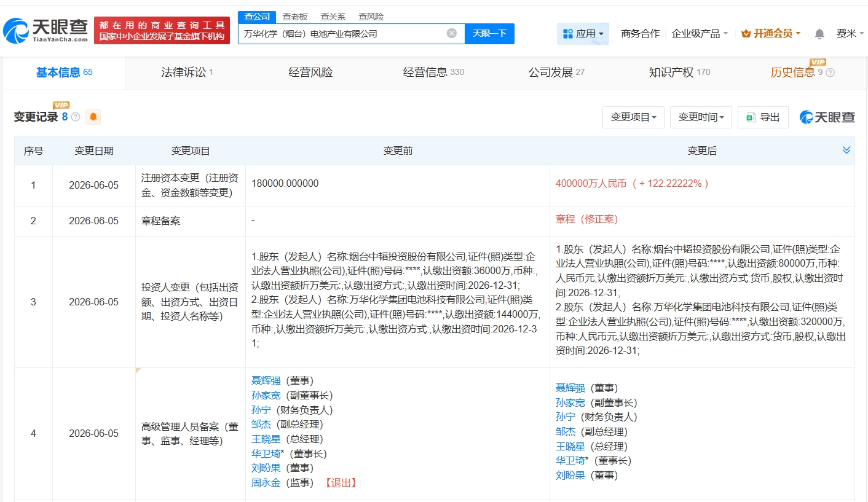Viewport: 868px width, 502px height.
Task: Open the 应用 dropdown
Action: [x=583, y=34]
